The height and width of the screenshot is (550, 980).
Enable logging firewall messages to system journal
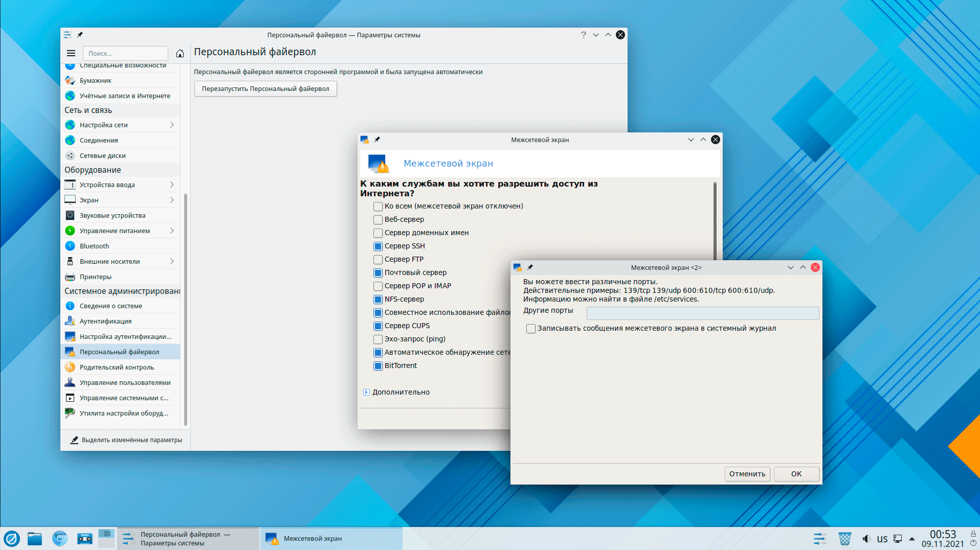(x=531, y=329)
